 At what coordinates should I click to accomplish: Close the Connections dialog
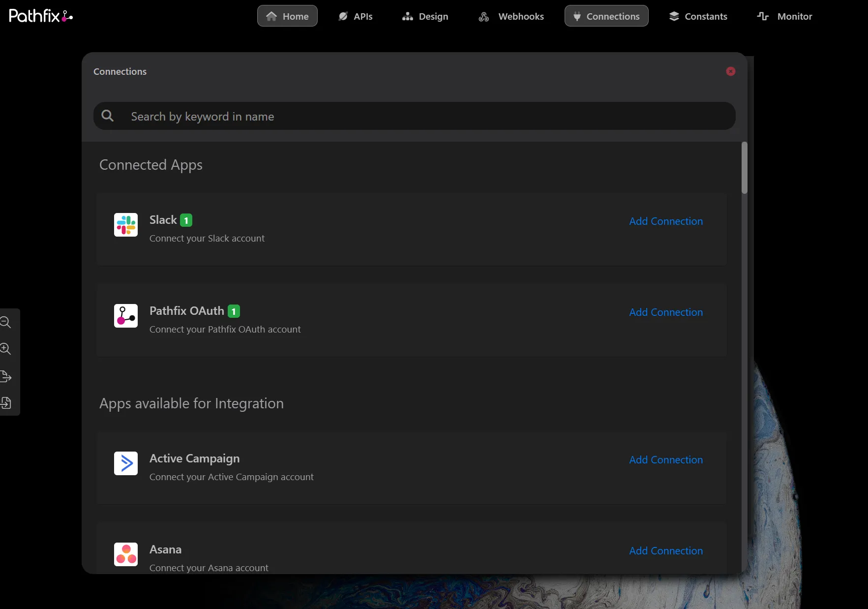[731, 71]
